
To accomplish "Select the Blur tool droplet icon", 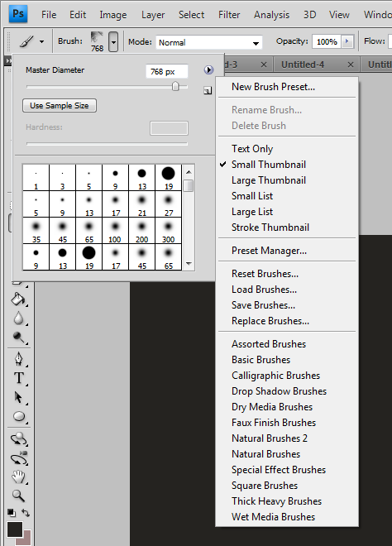I will 18,318.
